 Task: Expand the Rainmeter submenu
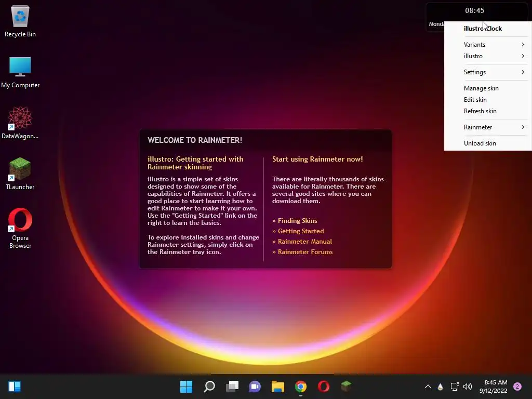(x=488, y=127)
